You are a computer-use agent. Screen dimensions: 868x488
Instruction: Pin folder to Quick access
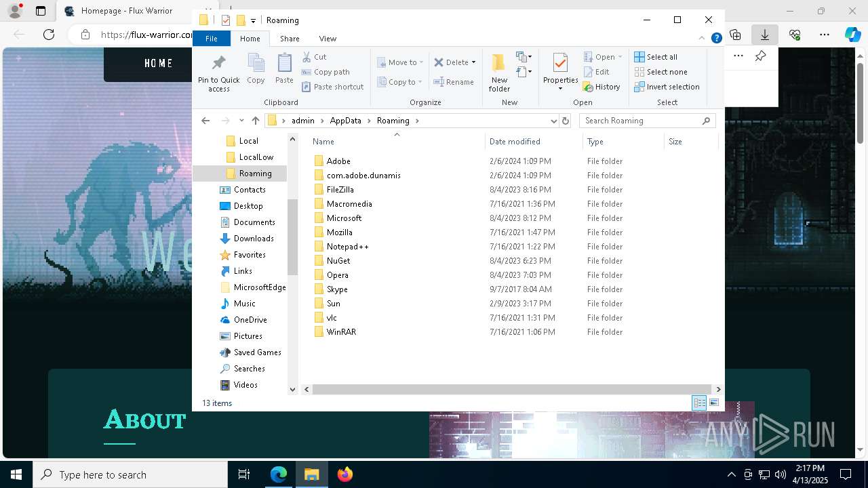point(218,73)
